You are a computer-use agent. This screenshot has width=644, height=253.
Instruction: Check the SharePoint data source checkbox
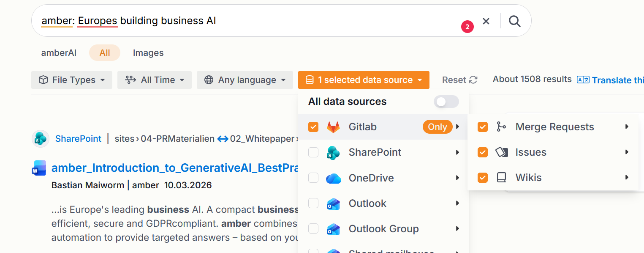point(313,152)
